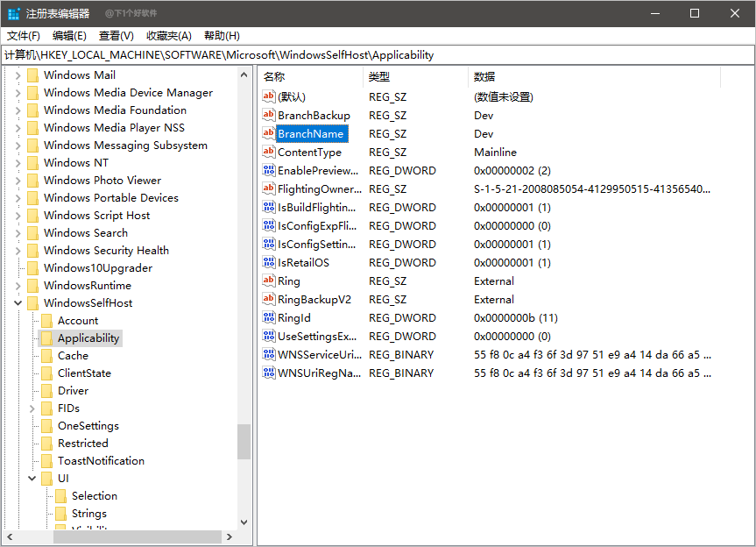Open the 查看(V) menu
756x547 pixels.
[x=117, y=36]
